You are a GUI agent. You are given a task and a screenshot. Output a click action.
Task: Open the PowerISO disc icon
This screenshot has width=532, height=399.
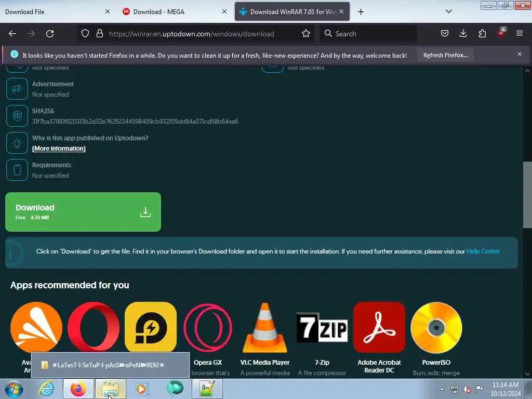(436, 327)
